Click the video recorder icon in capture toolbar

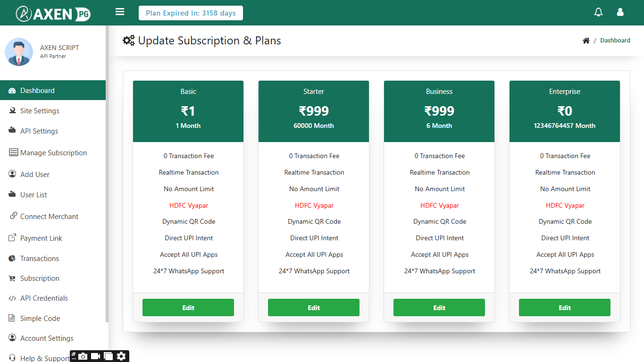96,356
